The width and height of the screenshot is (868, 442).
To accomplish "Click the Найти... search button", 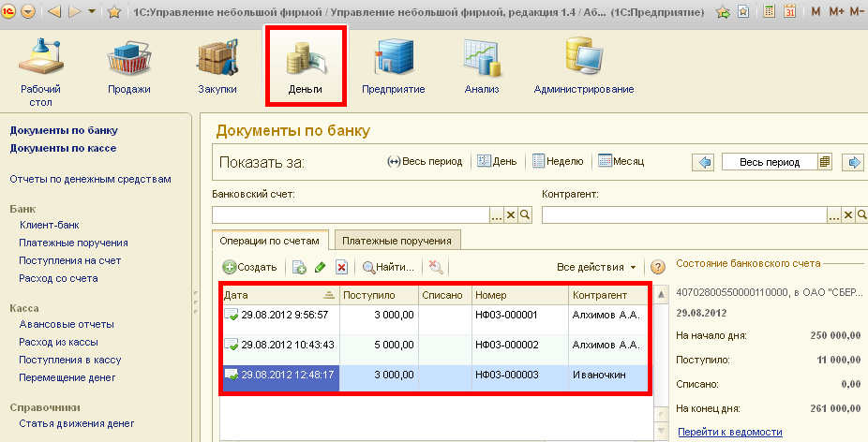I will 388,267.
